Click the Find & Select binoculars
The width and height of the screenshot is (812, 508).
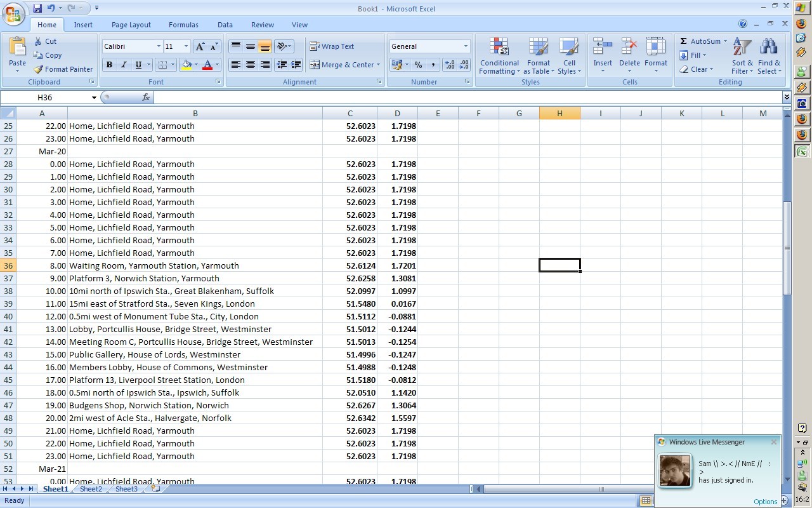769,55
